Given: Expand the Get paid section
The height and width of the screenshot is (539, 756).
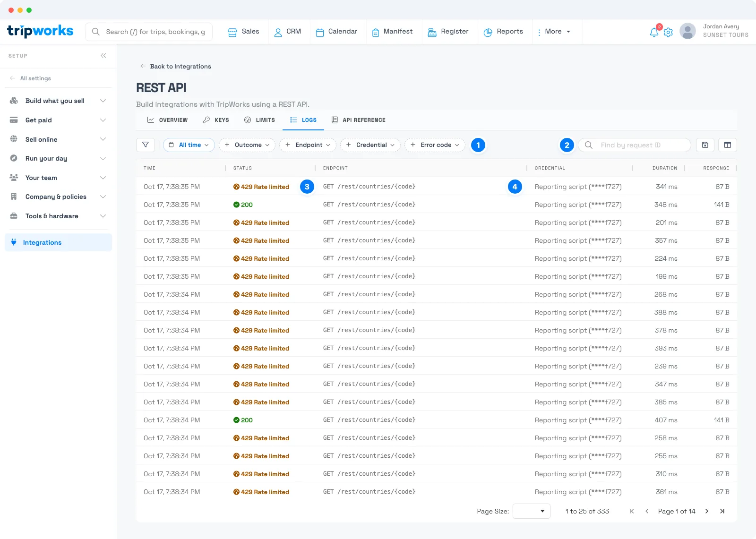Looking at the screenshot, I should [59, 120].
